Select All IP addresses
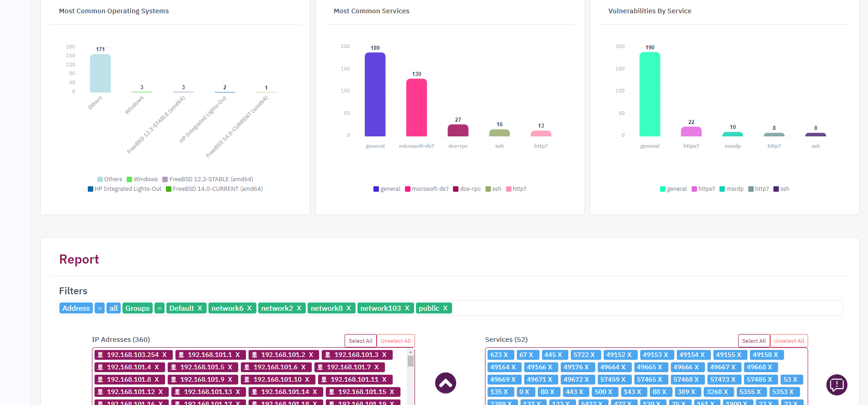 (361, 341)
